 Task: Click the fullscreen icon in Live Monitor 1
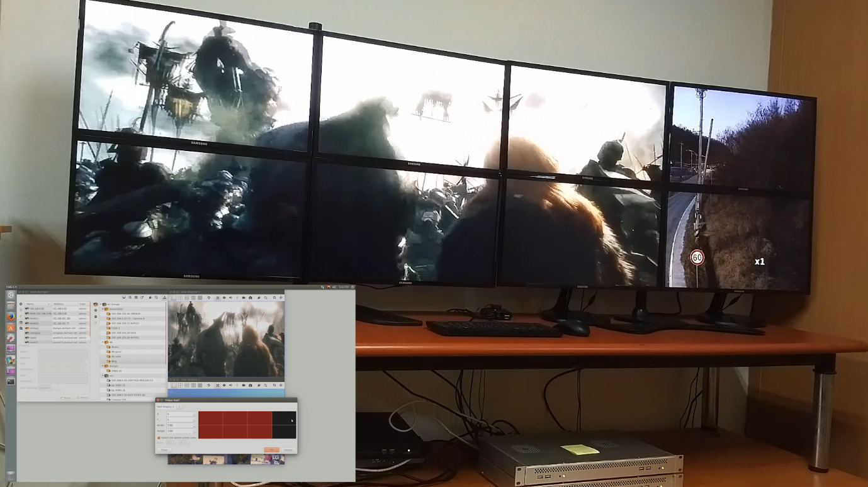click(x=218, y=298)
